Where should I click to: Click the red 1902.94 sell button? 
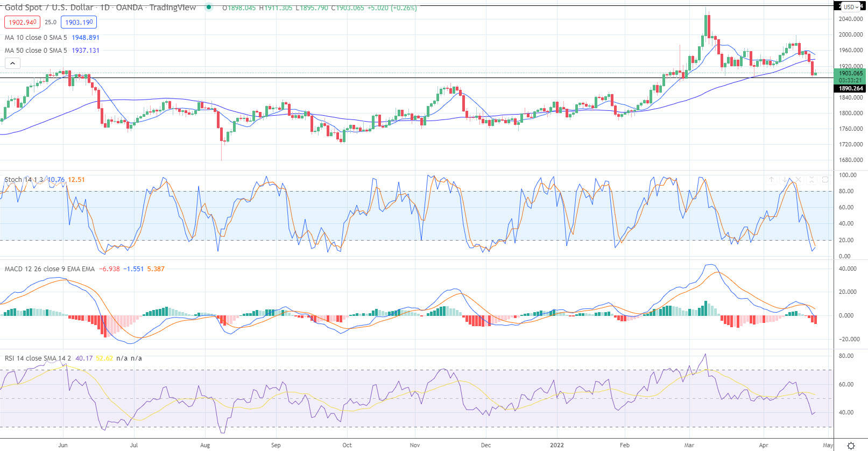[x=22, y=23]
